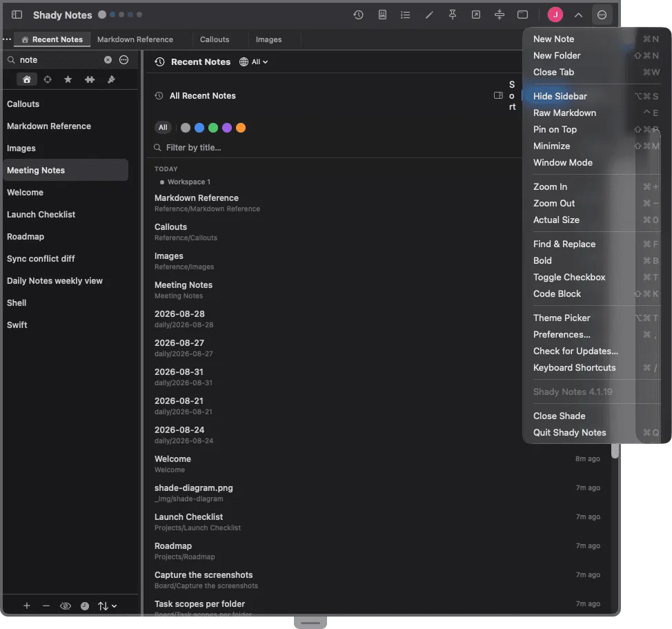
Task: Toggle Raw Markdown menu item
Action: point(595,113)
